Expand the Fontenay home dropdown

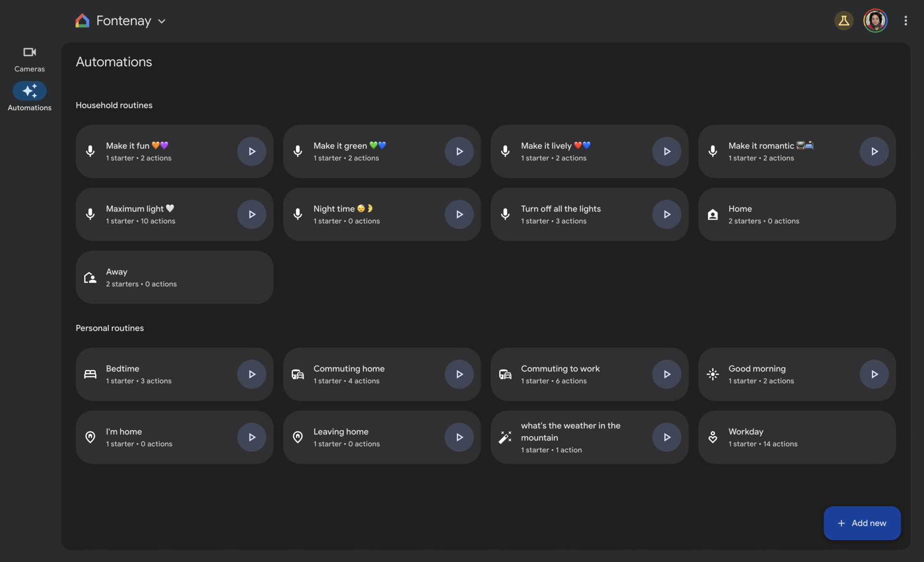(162, 21)
